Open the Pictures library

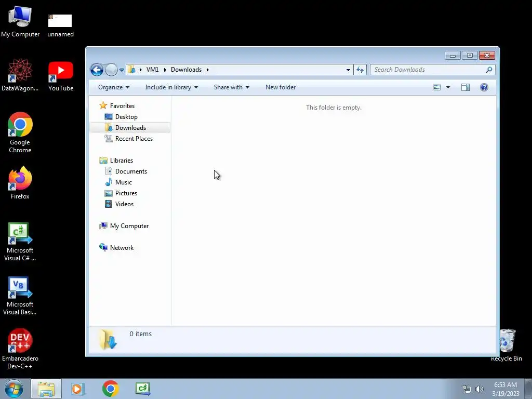click(x=126, y=193)
